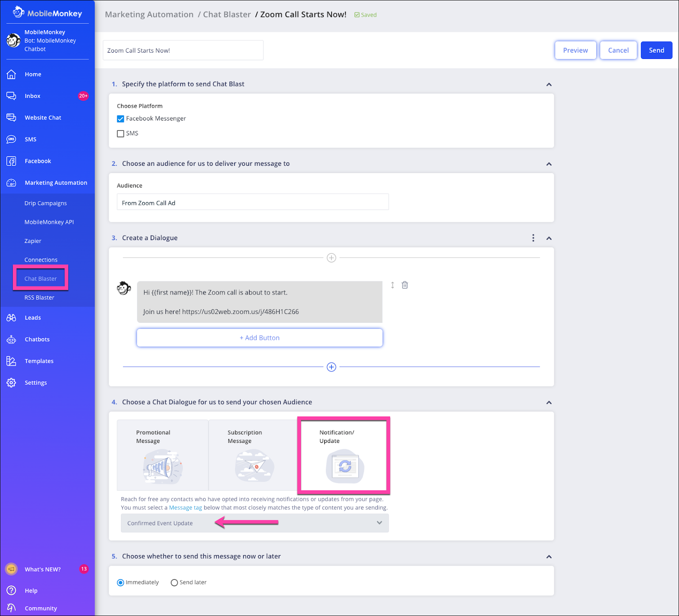Click the Inbox chat bubbles icon
This screenshot has width=679, height=616.
(11, 96)
